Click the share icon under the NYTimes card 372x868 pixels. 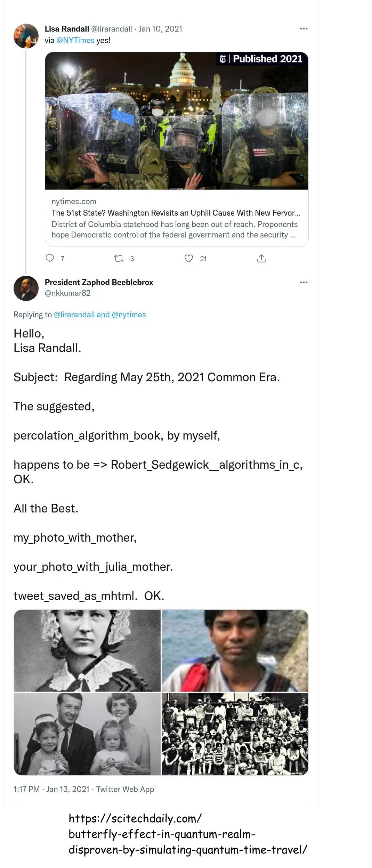pos(261,258)
